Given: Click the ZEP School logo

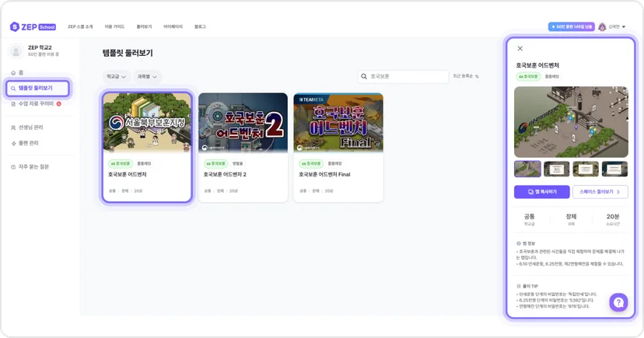Looking at the screenshot, I should point(33,26).
